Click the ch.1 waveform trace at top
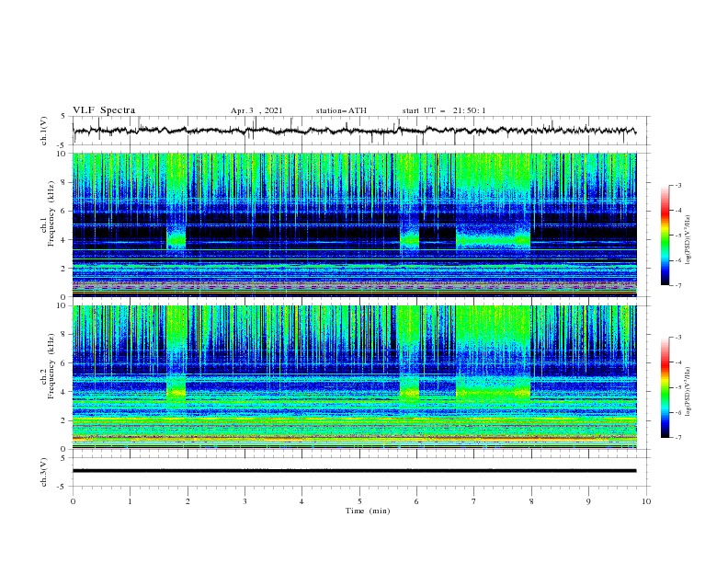 pyautogui.click(x=354, y=131)
